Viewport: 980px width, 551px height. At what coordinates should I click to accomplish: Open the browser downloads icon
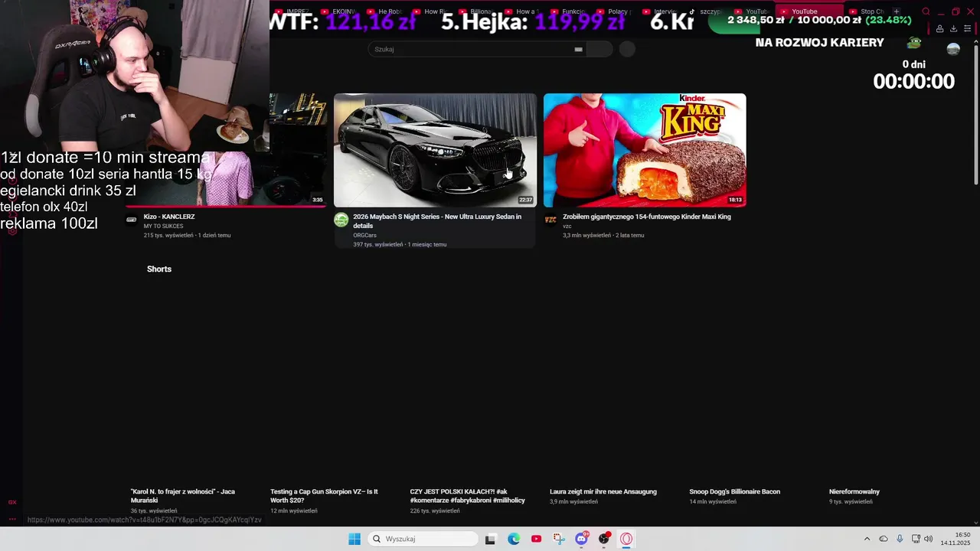953,29
